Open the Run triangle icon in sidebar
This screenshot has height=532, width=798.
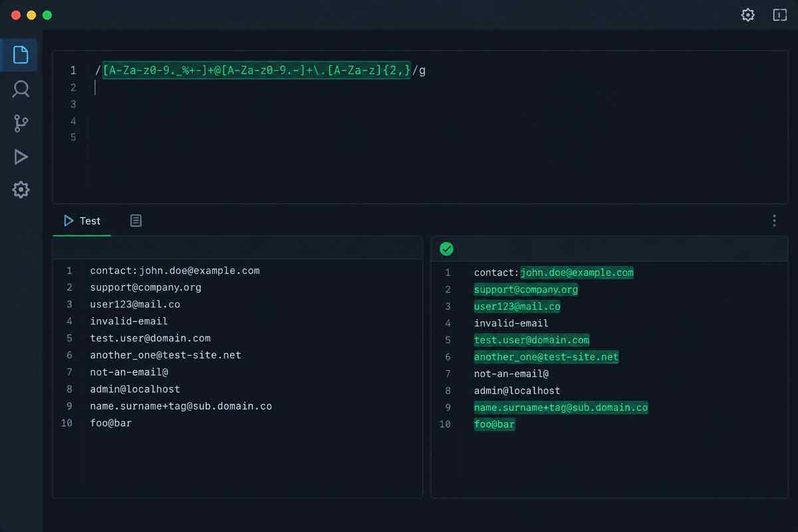click(x=21, y=157)
